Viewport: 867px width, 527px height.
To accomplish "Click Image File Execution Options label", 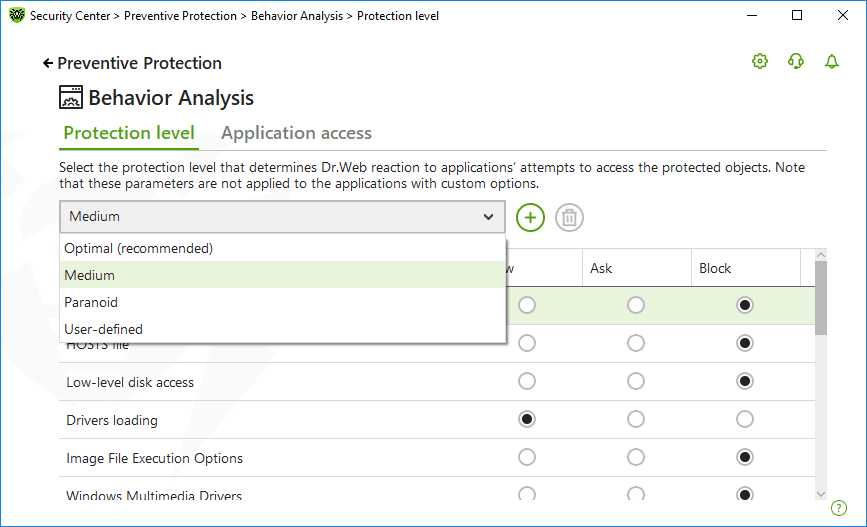I will 154,458.
